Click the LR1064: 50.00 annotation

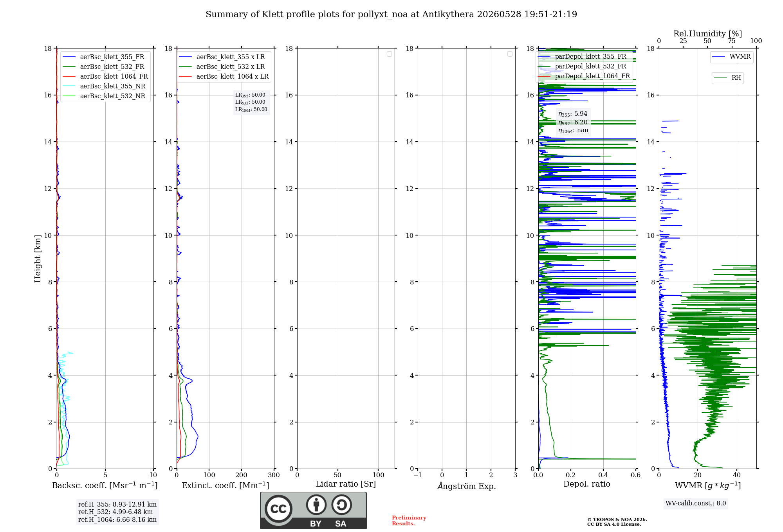(251, 110)
